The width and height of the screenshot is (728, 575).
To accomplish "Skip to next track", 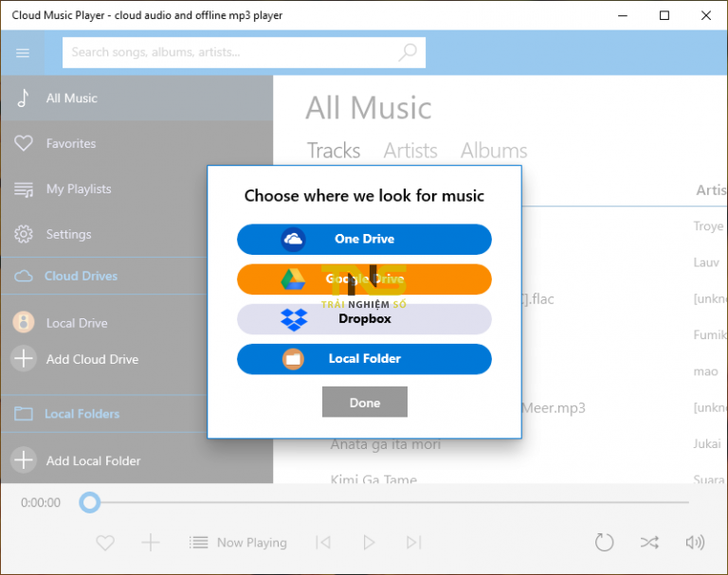I will (413, 542).
